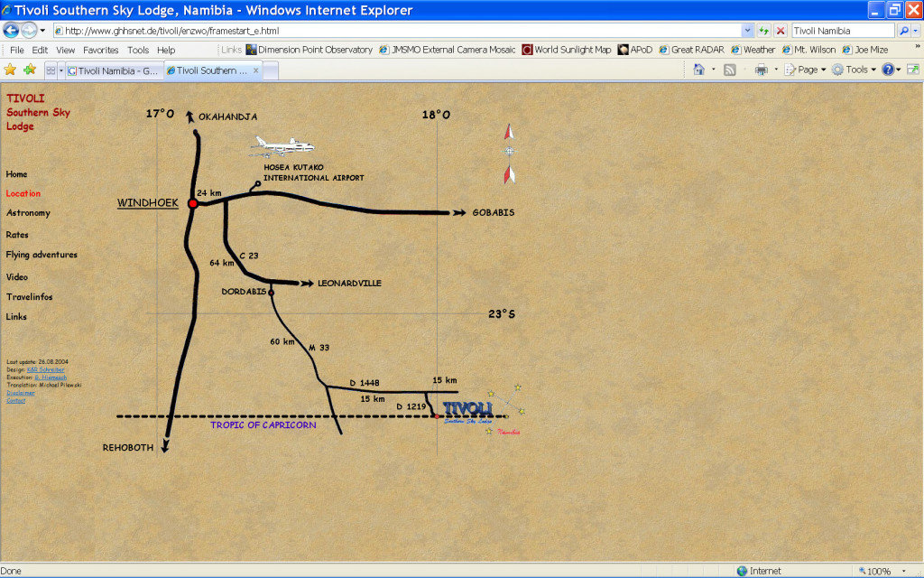Click the Print icon in toolbar
The width and height of the screenshot is (924, 578).
click(761, 70)
